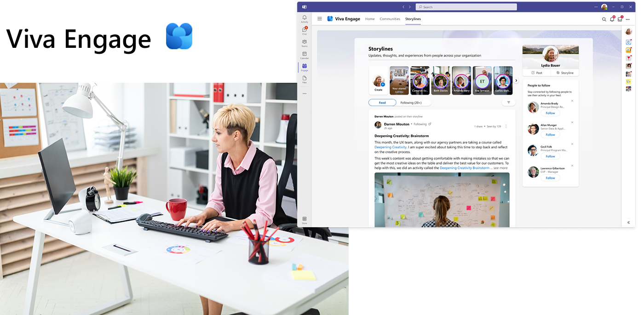The height and width of the screenshot is (315, 644).
Task: Select the Storylines tab
Action: pyautogui.click(x=413, y=19)
